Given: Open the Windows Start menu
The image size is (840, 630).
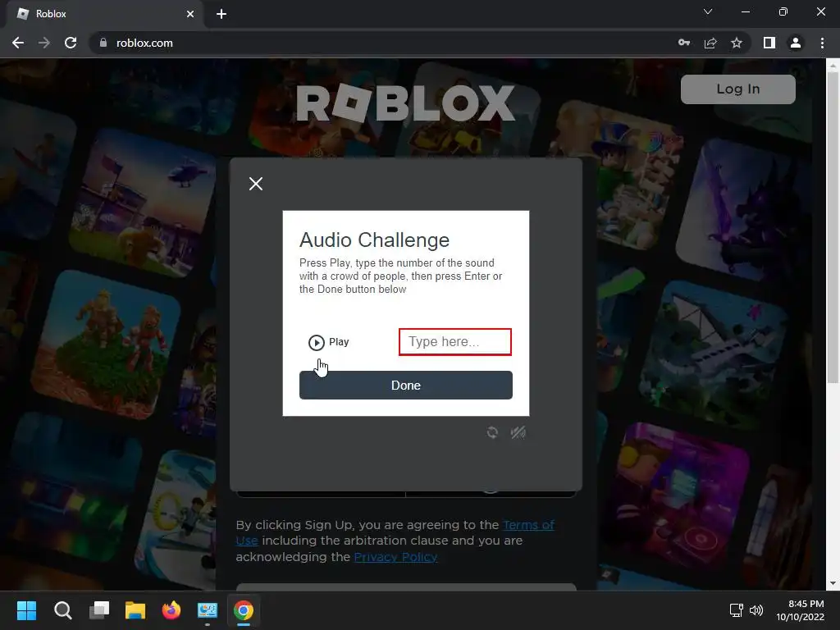Looking at the screenshot, I should (26, 610).
